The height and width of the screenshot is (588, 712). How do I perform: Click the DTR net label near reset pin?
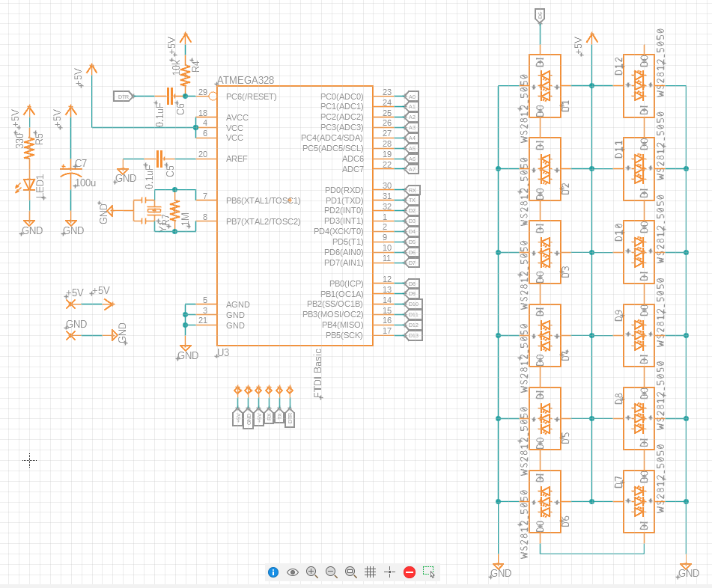tap(124, 96)
